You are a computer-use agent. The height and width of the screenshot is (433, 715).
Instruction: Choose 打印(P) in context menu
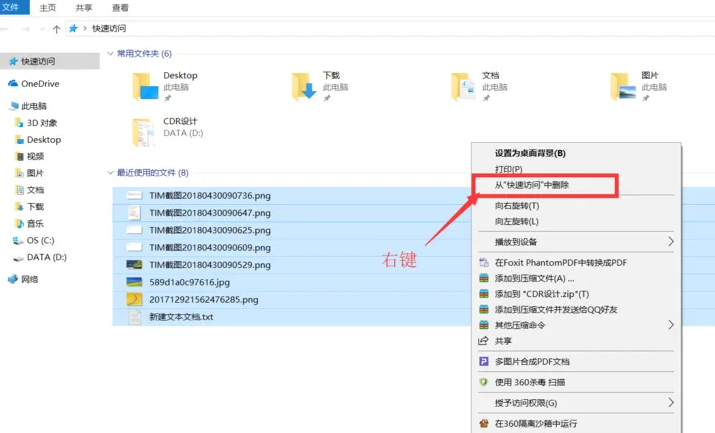tap(508, 169)
